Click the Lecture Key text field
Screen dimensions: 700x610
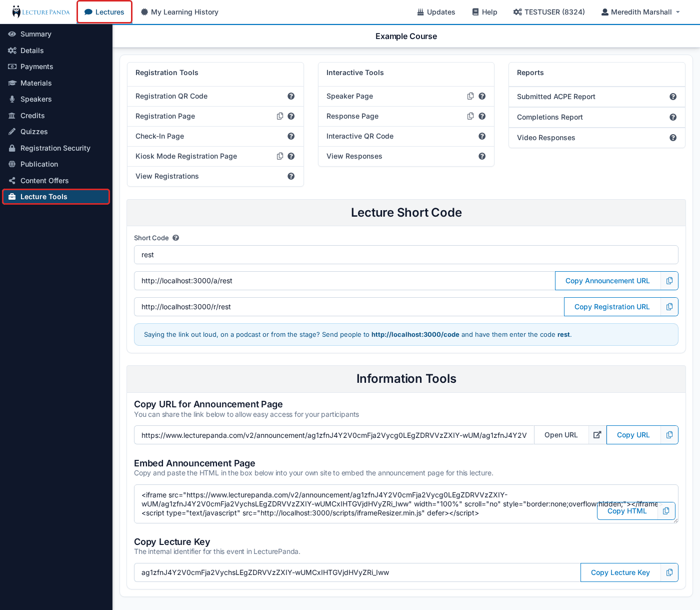coord(357,572)
